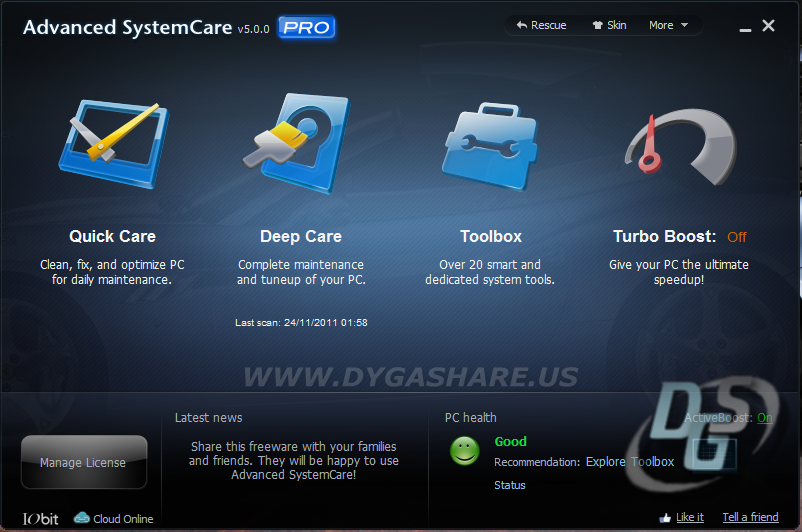The height and width of the screenshot is (532, 802).
Task: Select the Deep Care title
Action: (x=301, y=236)
